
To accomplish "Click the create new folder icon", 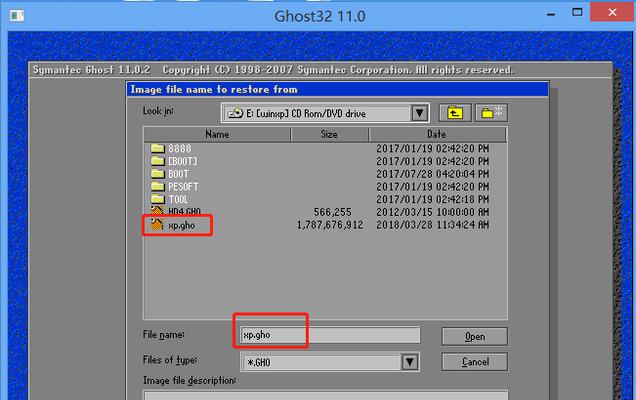I will coord(491,113).
